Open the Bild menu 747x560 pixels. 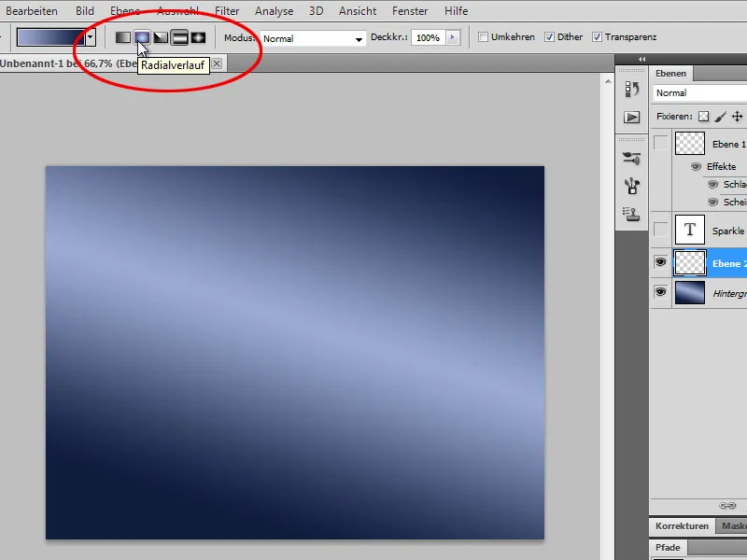(x=85, y=11)
